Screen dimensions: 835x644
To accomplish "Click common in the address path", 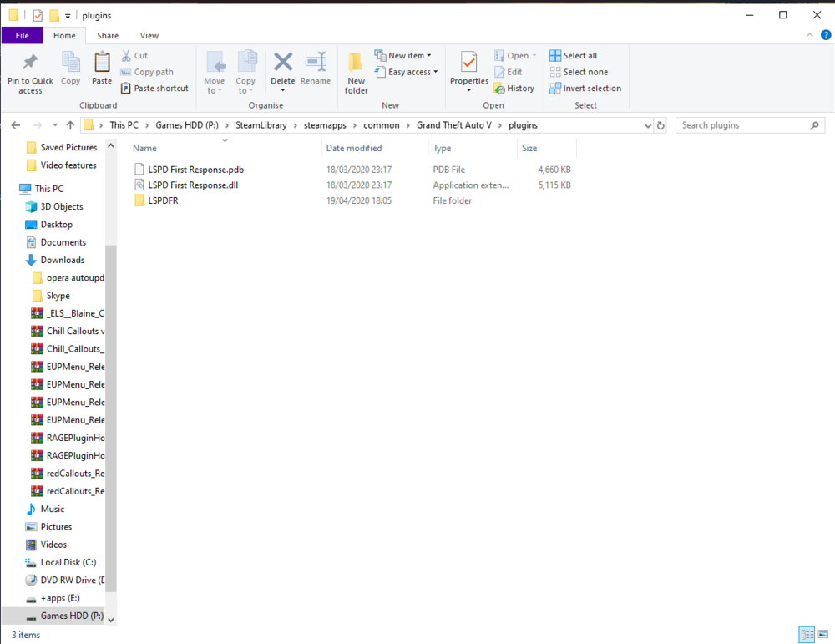I will pos(382,125).
